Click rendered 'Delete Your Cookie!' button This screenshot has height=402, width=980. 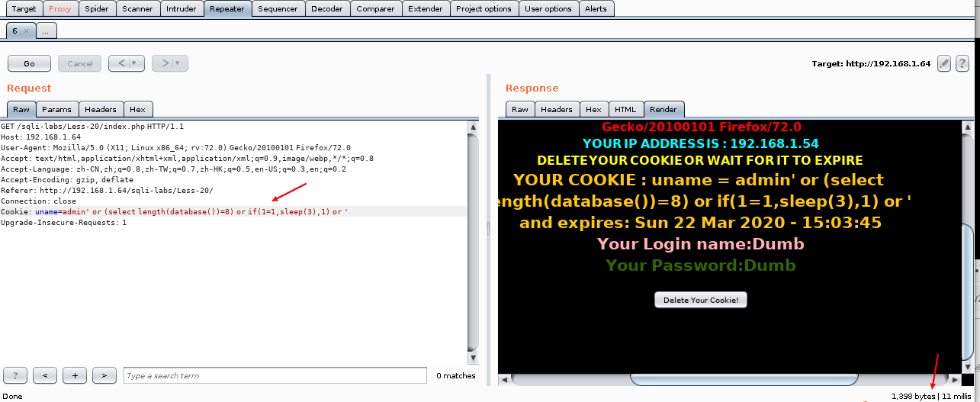click(701, 300)
